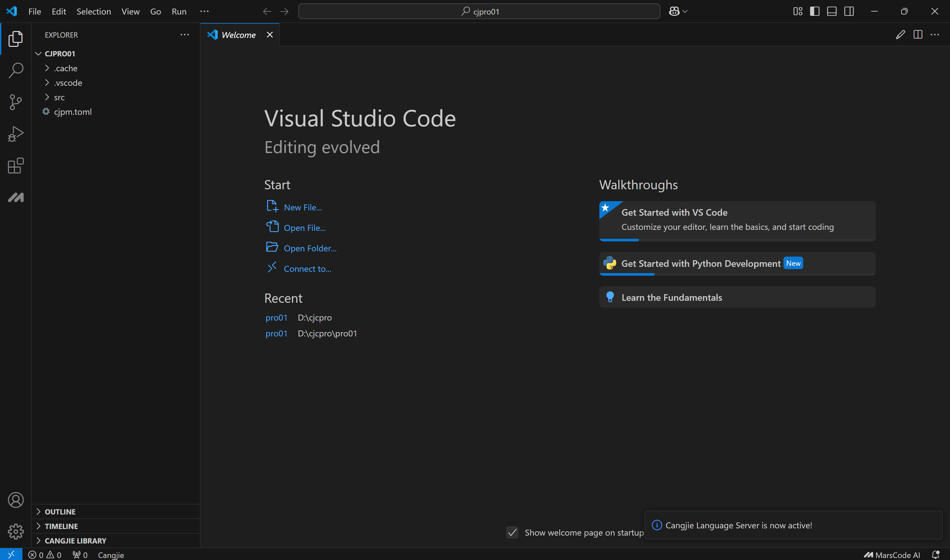Expand the OUTLINE section
The width and height of the screenshot is (950, 560).
[x=115, y=512]
